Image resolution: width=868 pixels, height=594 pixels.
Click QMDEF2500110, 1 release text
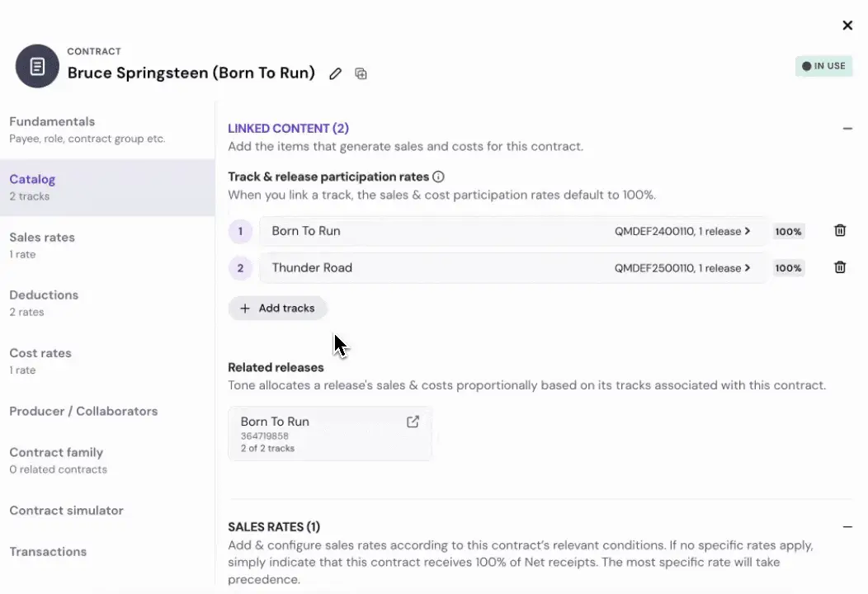click(x=677, y=268)
